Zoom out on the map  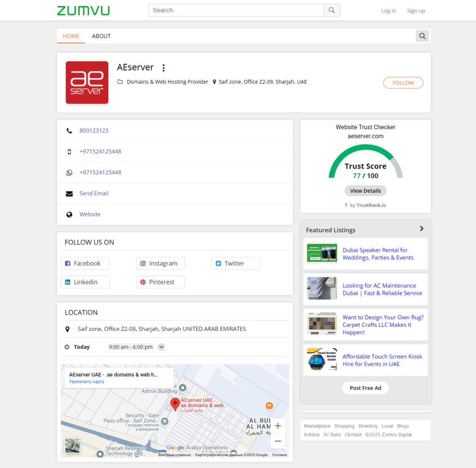[x=278, y=441]
